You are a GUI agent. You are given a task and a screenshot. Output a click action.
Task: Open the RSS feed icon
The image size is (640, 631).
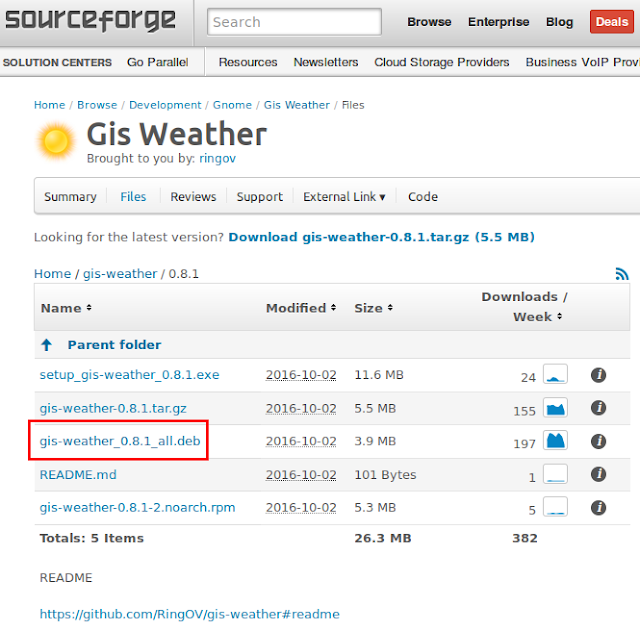[622, 273]
